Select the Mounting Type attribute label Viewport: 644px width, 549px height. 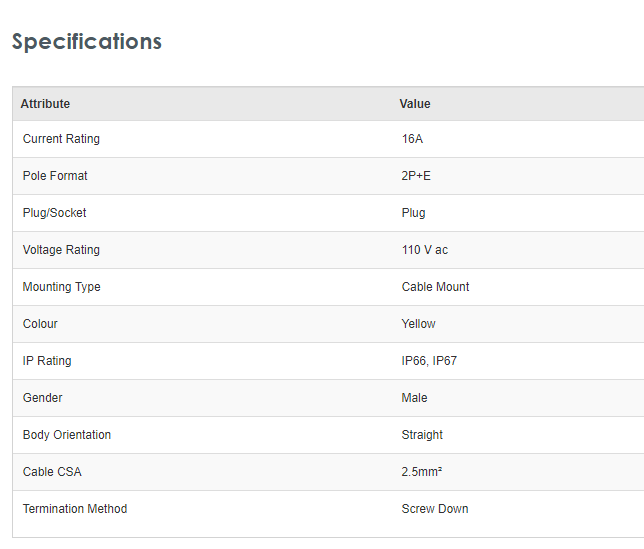(61, 287)
